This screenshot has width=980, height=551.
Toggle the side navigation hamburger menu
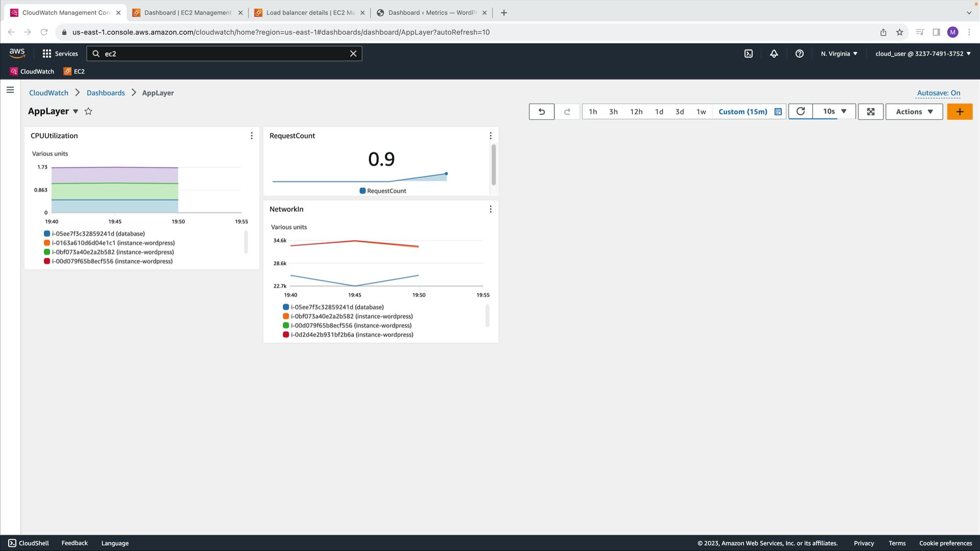10,90
